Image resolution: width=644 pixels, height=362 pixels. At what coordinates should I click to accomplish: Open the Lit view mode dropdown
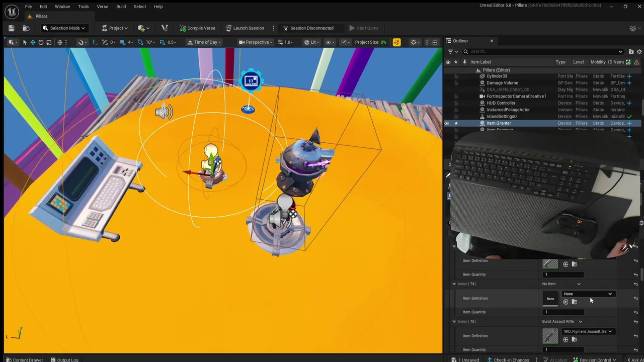pyautogui.click(x=312, y=42)
